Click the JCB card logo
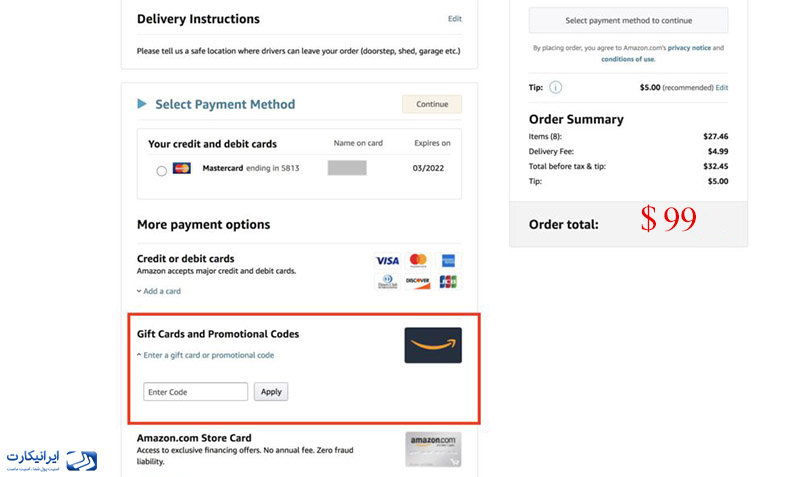 coord(448,281)
